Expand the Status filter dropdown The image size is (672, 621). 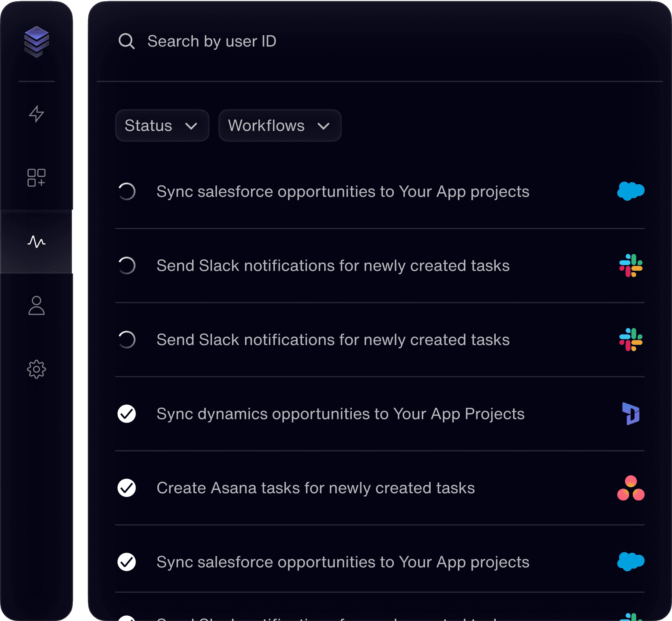coord(162,126)
